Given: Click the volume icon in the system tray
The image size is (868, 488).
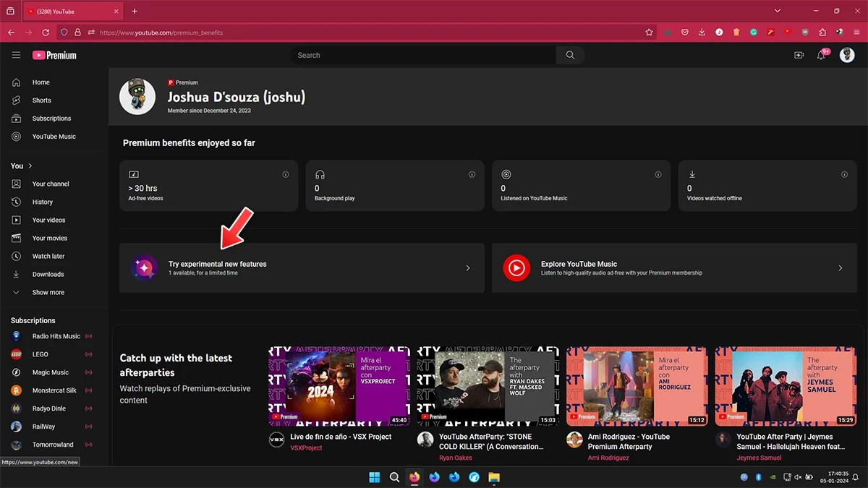Looking at the screenshot, I should pyautogui.click(x=799, y=477).
